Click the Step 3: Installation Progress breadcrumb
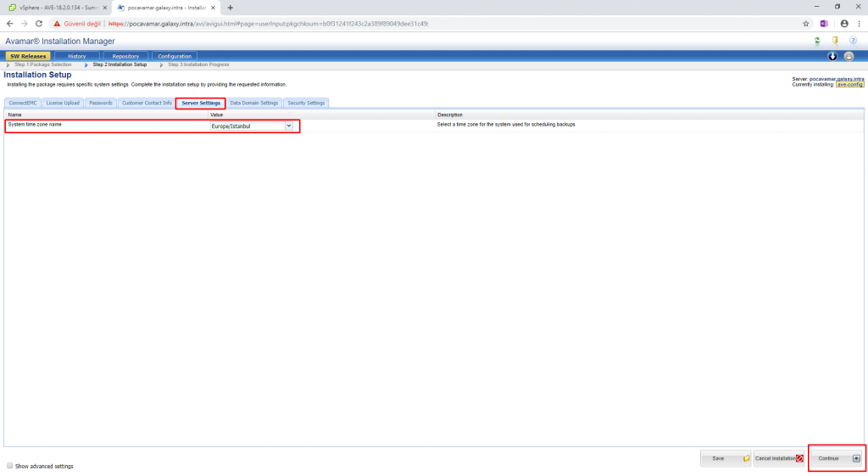The width and height of the screenshot is (868, 476). [x=198, y=64]
